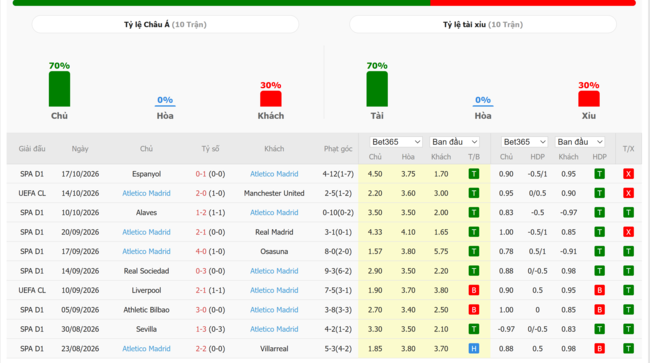Click T/X green T badge in Osasuna row
The image size is (650, 363).
pyautogui.click(x=628, y=252)
